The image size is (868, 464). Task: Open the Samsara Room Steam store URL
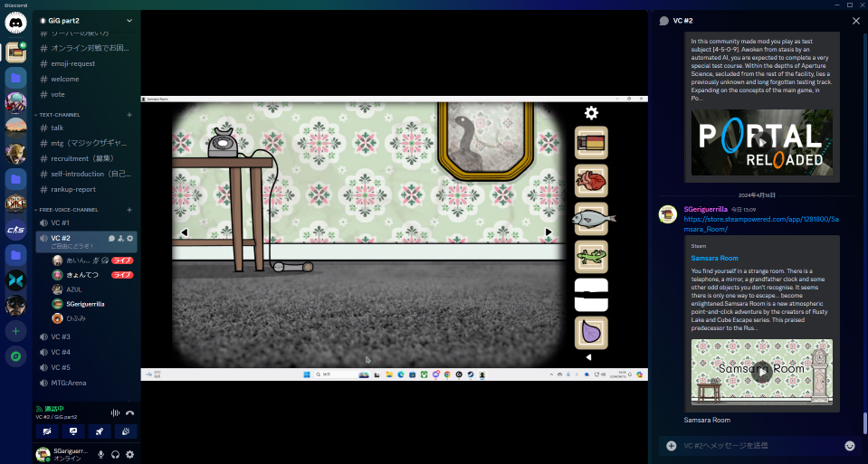coord(761,224)
